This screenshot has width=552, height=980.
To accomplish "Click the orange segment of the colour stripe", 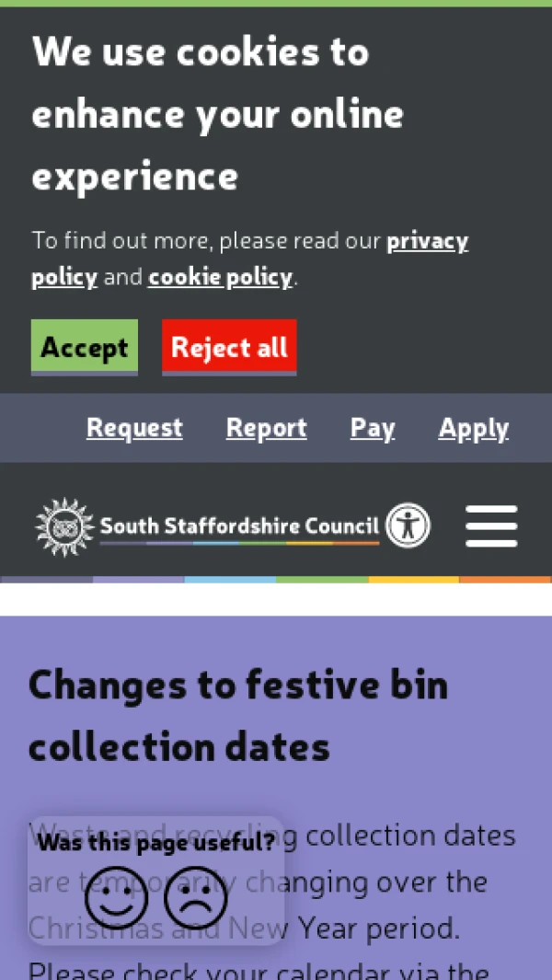I will point(505,580).
